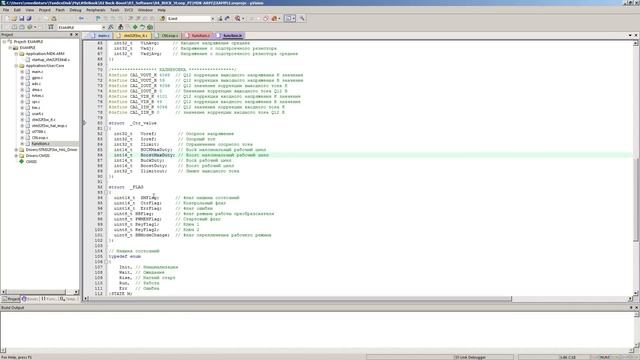640x360 pixels.
Task: Click the Download to flash icon
Action: coord(51,27)
